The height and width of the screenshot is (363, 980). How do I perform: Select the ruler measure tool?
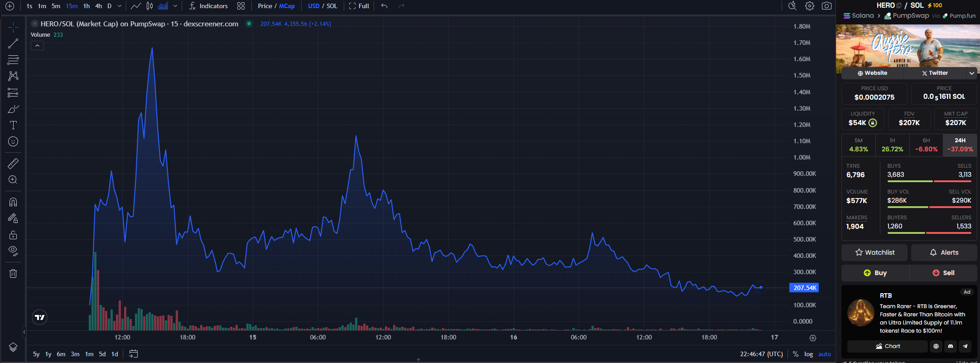13,163
